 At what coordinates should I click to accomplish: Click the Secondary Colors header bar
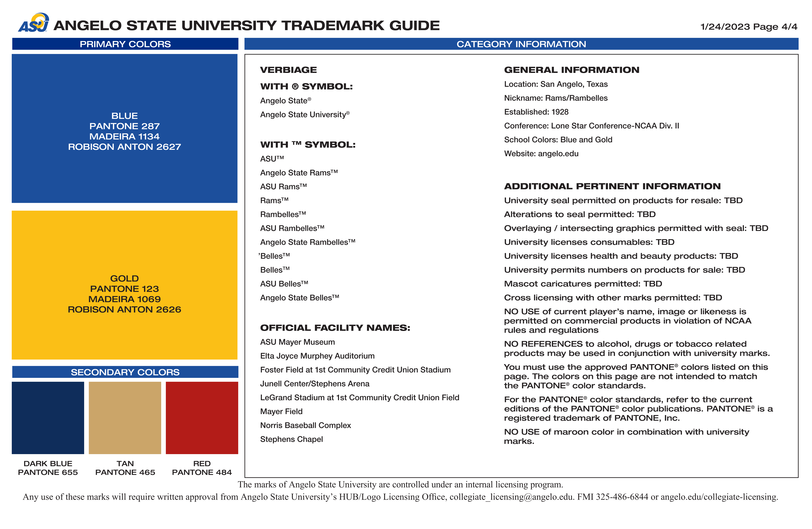click(x=125, y=372)
